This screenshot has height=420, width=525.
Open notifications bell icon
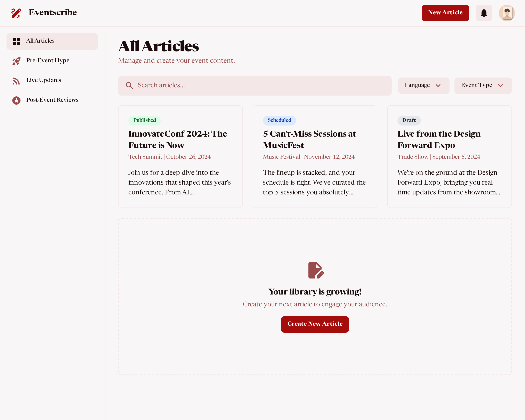(484, 13)
